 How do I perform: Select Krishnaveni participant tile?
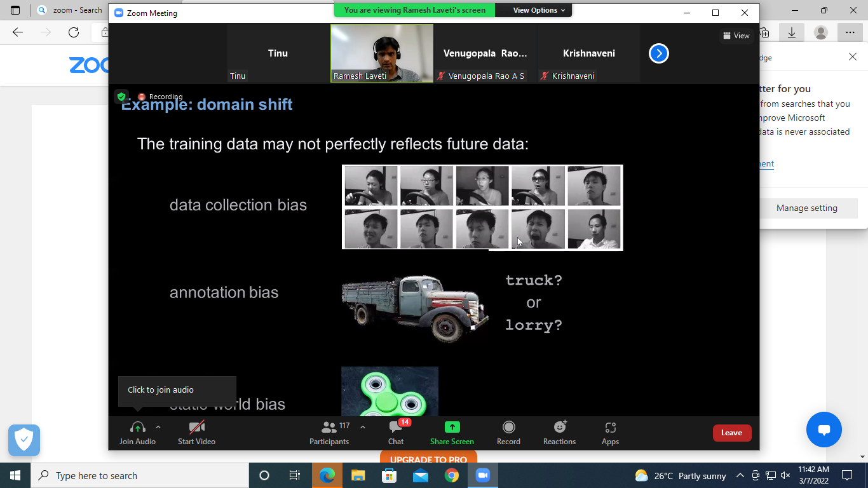pyautogui.click(x=588, y=53)
